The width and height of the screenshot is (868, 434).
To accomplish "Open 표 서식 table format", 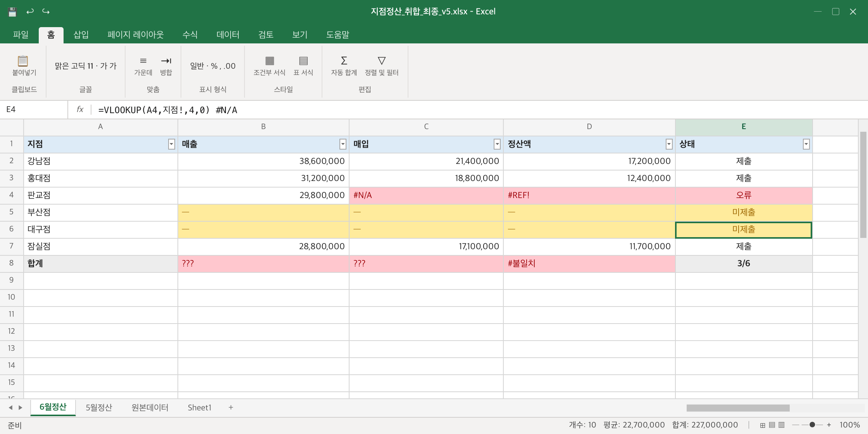I will coord(303,66).
